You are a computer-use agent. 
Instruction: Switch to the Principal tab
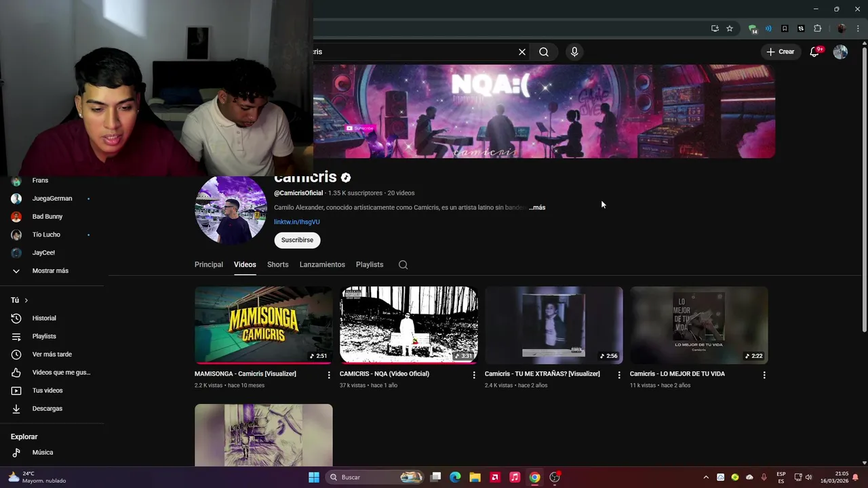[209, 264]
